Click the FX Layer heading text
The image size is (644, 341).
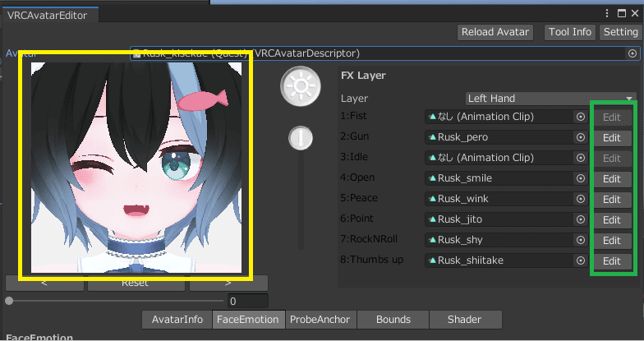(363, 76)
